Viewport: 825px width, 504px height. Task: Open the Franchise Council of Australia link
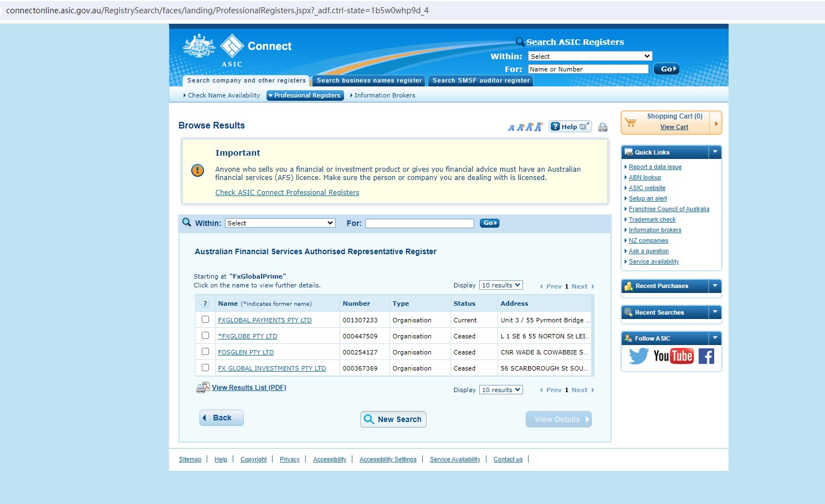669,209
